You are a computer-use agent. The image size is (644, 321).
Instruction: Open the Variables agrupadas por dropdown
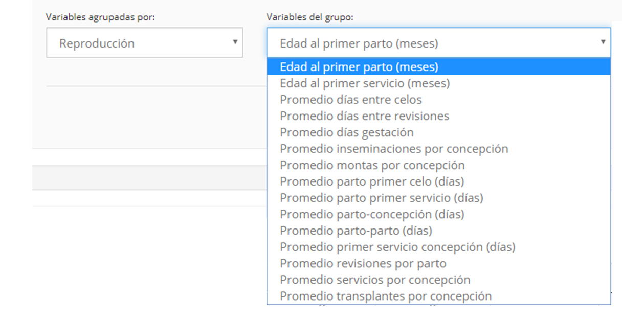point(144,42)
